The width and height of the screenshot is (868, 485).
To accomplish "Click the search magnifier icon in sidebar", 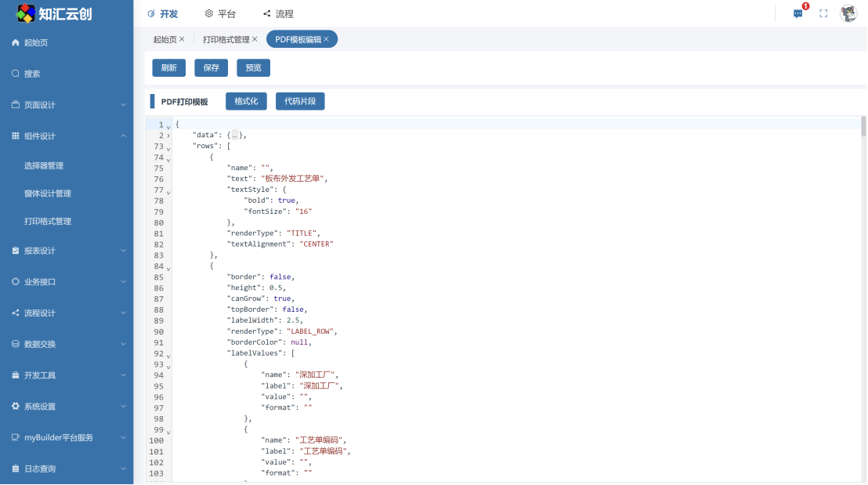I will click(16, 74).
